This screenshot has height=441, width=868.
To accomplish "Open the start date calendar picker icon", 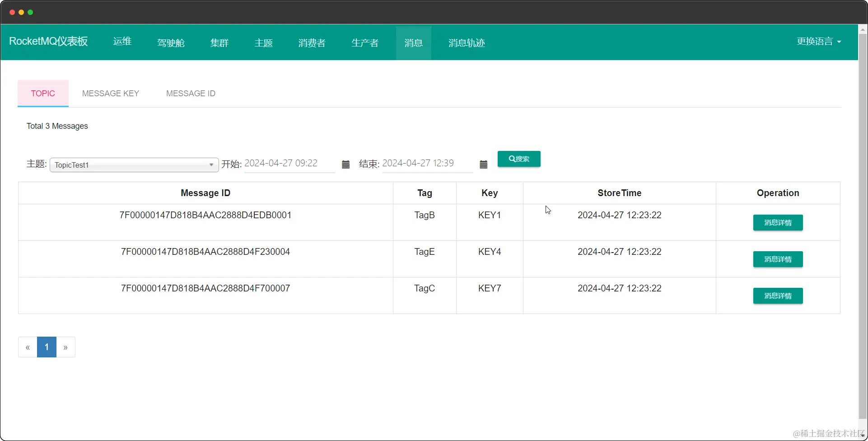I will (x=345, y=164).
